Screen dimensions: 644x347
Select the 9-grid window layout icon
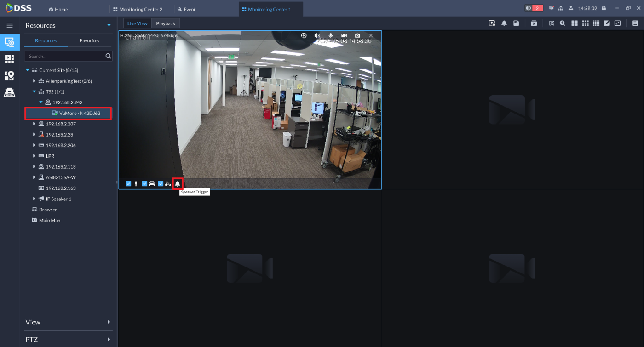click(586, 23)
